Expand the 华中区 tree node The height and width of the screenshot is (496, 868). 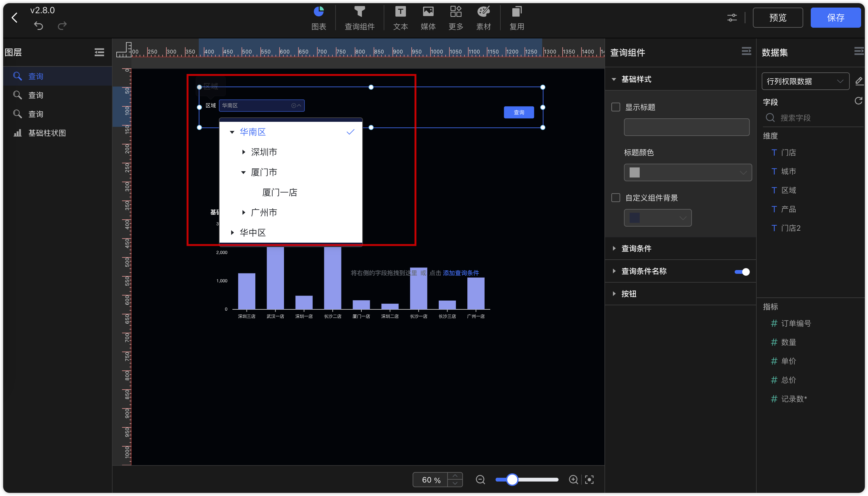[232, 233]
